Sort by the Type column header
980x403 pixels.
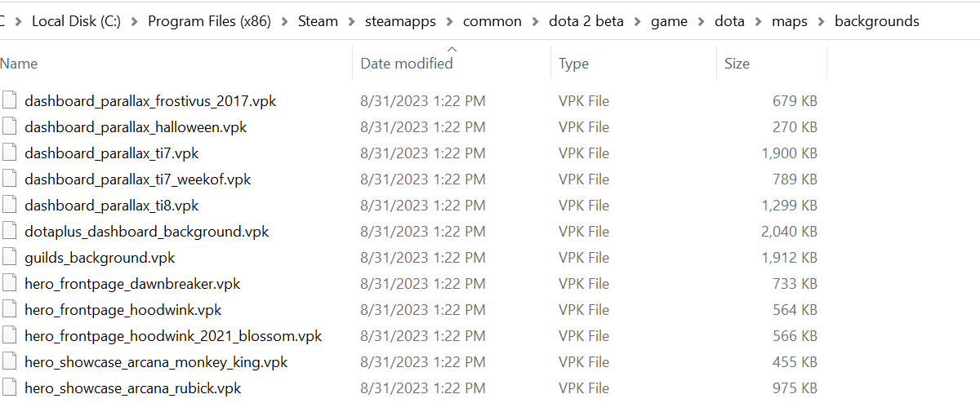(x=634, y=64)
